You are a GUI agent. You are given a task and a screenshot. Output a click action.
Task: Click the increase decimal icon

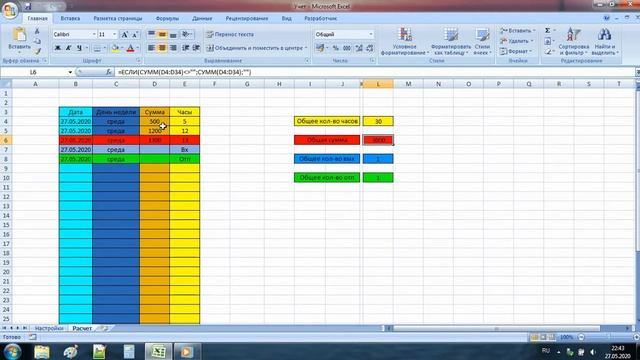coord(359,48)
